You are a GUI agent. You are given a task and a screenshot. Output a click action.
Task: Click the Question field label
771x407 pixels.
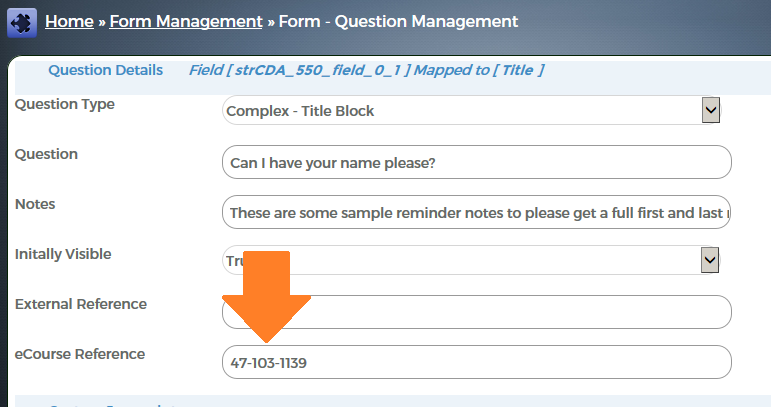[x=46, y=154]
